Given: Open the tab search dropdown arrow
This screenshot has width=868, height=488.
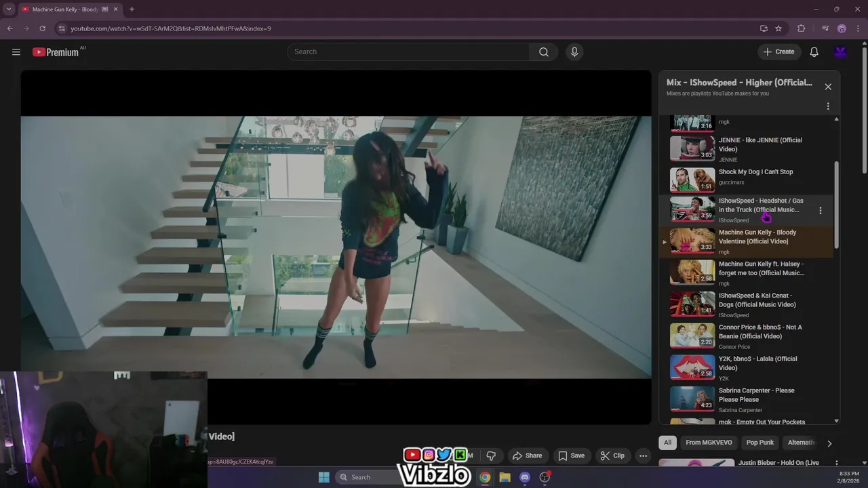Looking at the screenshot, I should pos(9,9).
